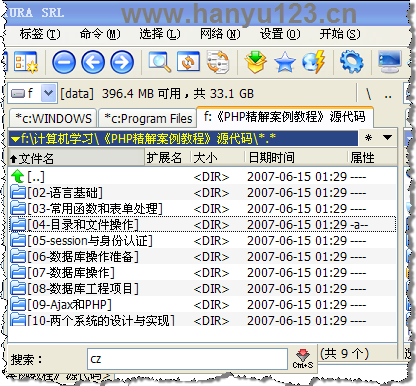Open the sync list toolbar icon
The height and width of the screenshot is (386, 416).
coord(218,62)
